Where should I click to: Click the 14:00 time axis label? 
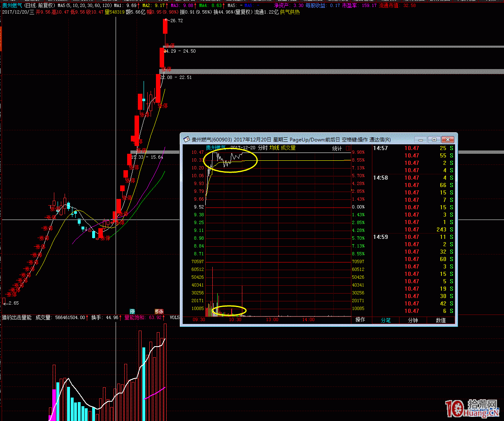308,319
